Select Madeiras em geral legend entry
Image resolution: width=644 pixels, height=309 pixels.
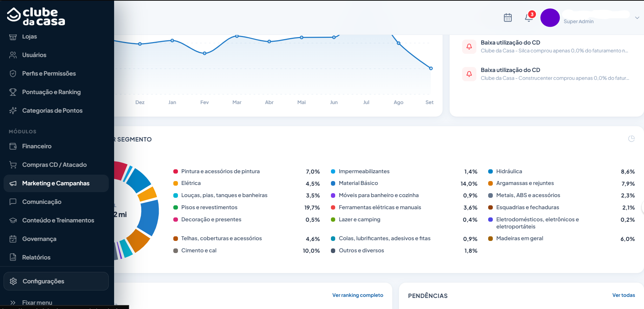pyautogui.click(x=561, y=238)
